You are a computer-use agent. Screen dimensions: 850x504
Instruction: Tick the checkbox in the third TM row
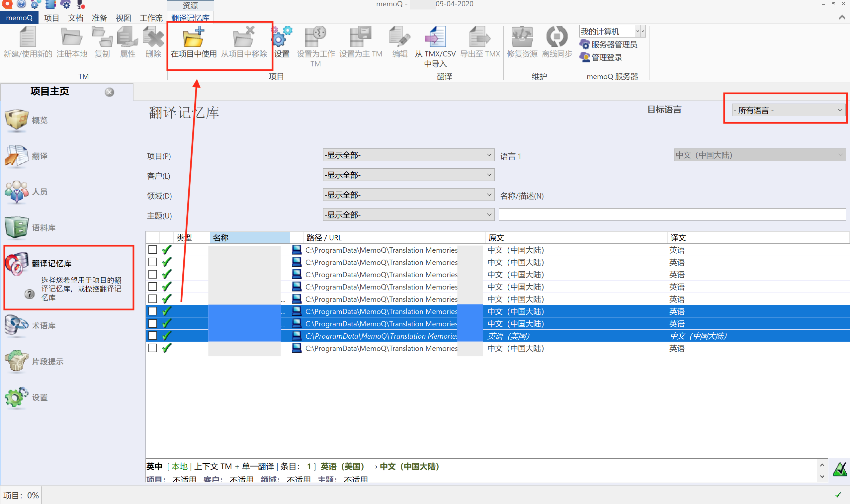pos(153,274)
